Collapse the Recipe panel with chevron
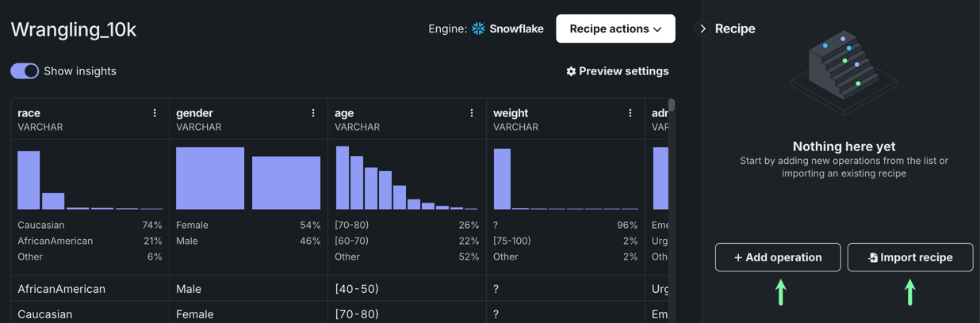Image resolution: width=980 pixels, height=323 pixels. 702,28
